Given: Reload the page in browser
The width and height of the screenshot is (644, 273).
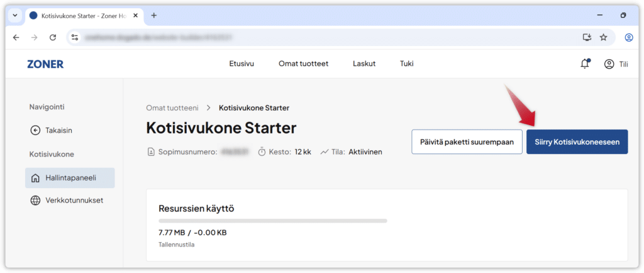Looking at the screenshot, I should coord(53,37).
